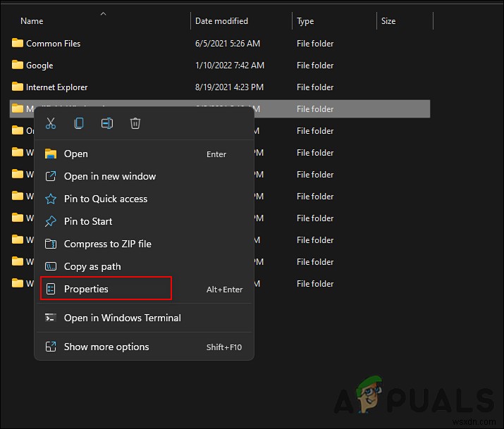
Task: Choose Show more options
Action: coord(144,347)
